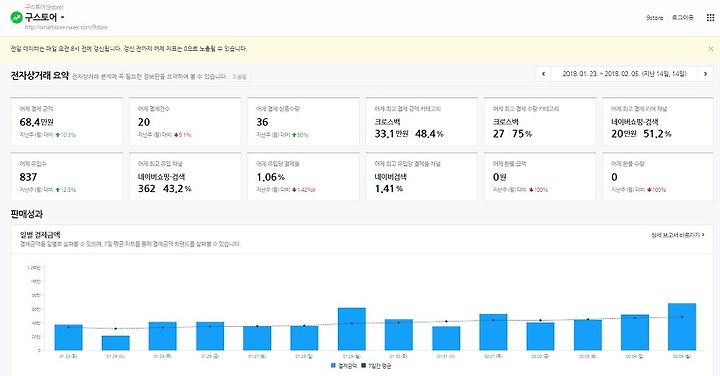Click the 네이버쇼핑-검색 20만원 51.2% card

658,122
